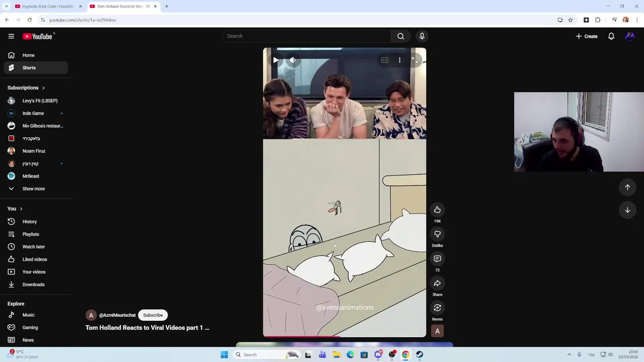Select Shorts in the sidebar
The image size is (644, 362).
pyautogui.click(x=36, y=68)
